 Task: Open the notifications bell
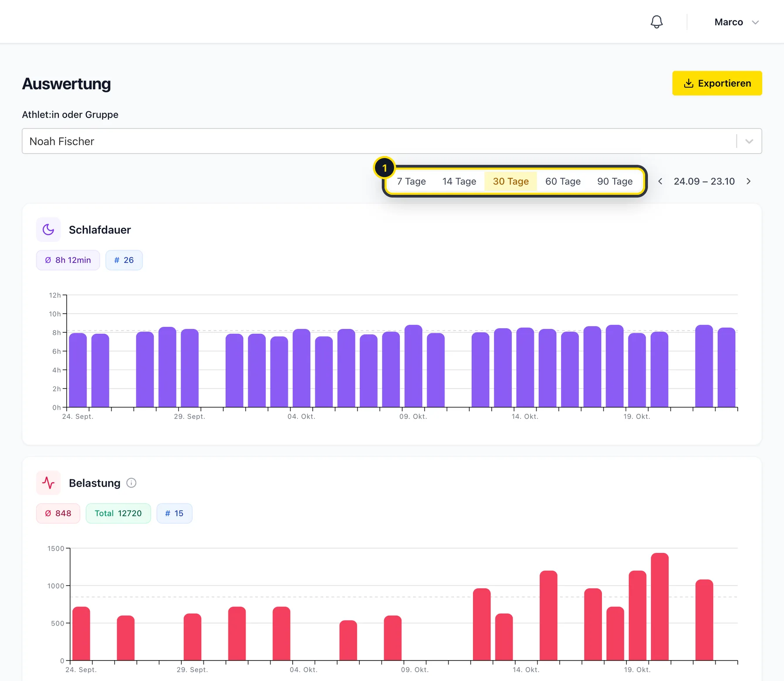pos(656,22)
